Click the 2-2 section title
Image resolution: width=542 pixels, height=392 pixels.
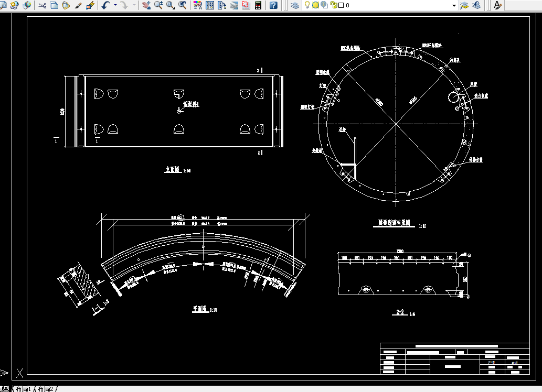pyautogui.click(x=400, y=312)
